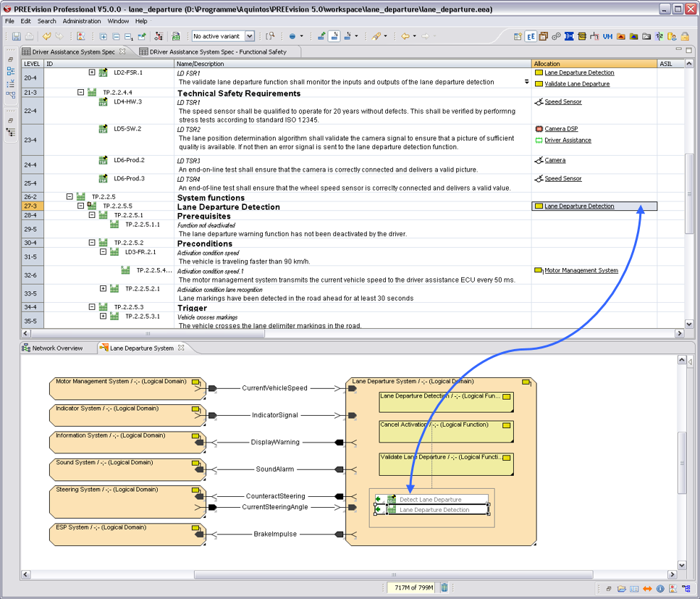Click the collapse-to-level-1 toolbar icon
Image resolution: width=700 pixels, height=599 pixels.
129,37
